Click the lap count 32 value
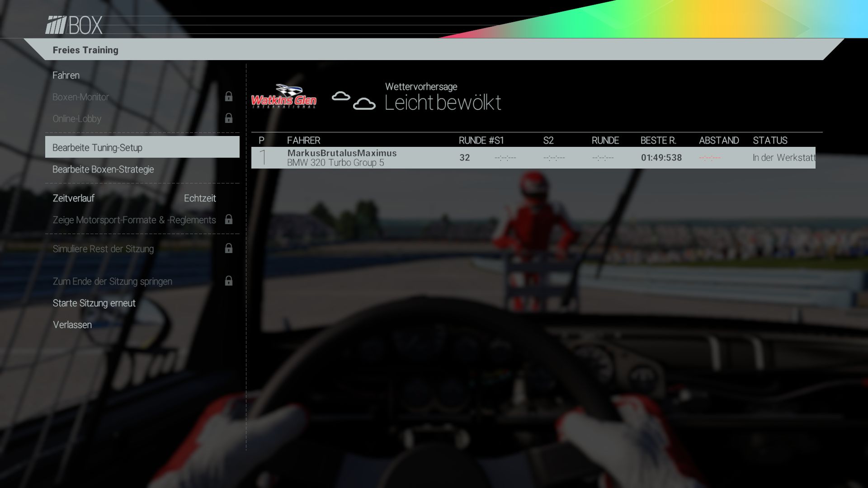The width and height of the screenshot is (868, 488). (465, 158)
